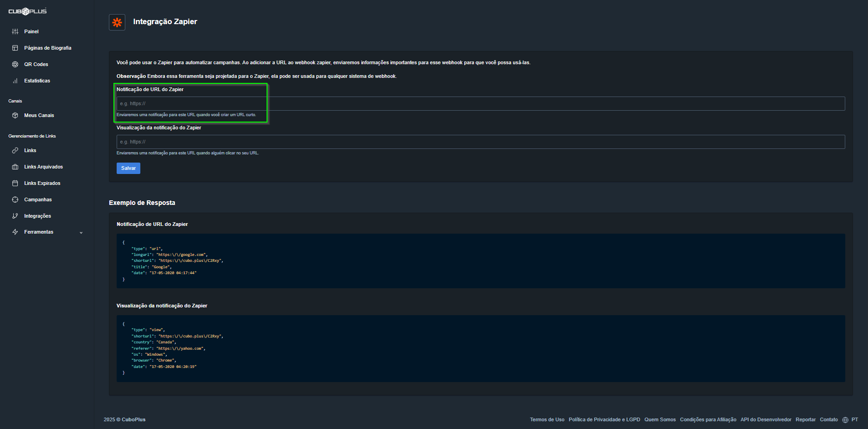Open the Painel menu item
The image size is (868, 429).
[x=31, y=31]
